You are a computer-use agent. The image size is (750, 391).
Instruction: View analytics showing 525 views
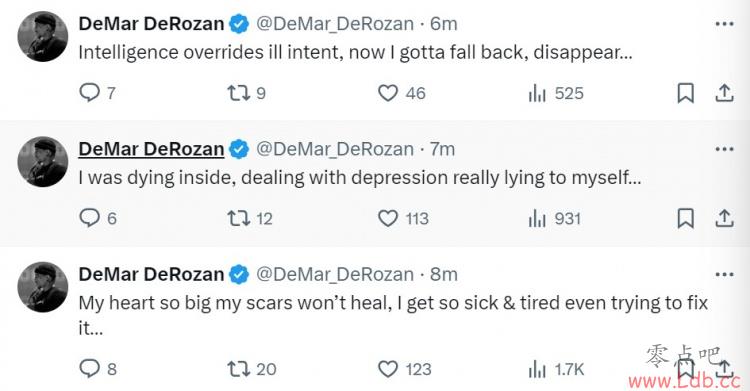point(556,93)
